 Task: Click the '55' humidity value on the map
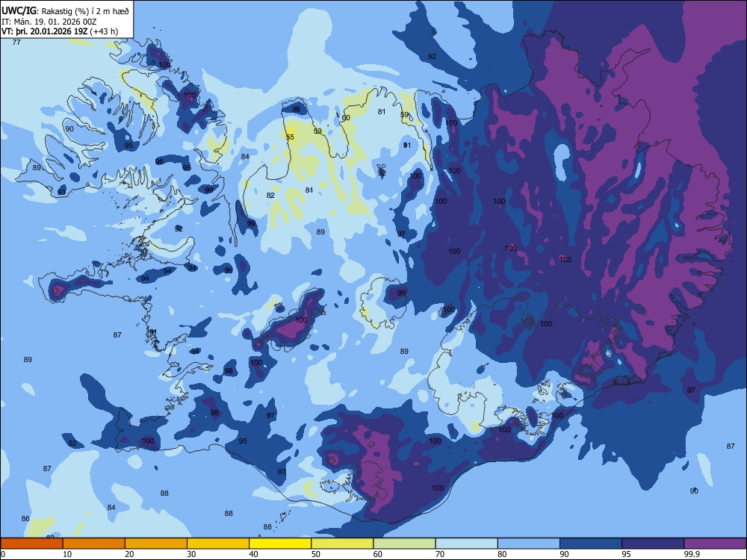(x=290, y=137)
